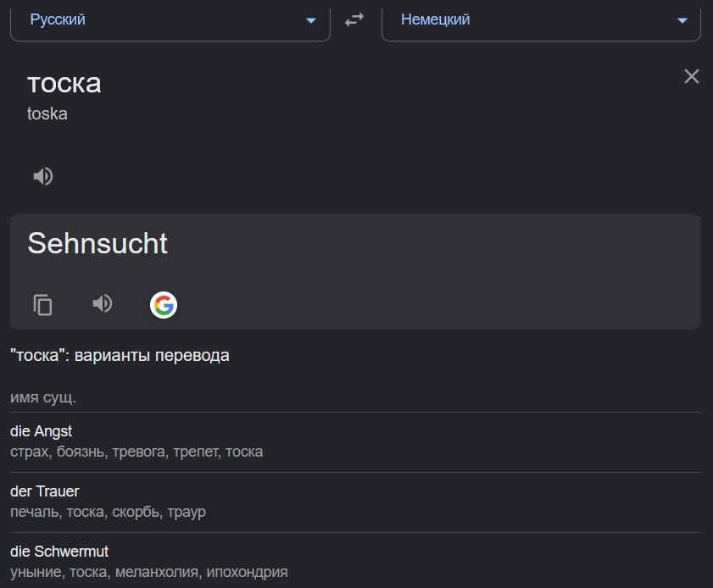
Task: Listen to the source word тоска
Action: coord(43,176)
